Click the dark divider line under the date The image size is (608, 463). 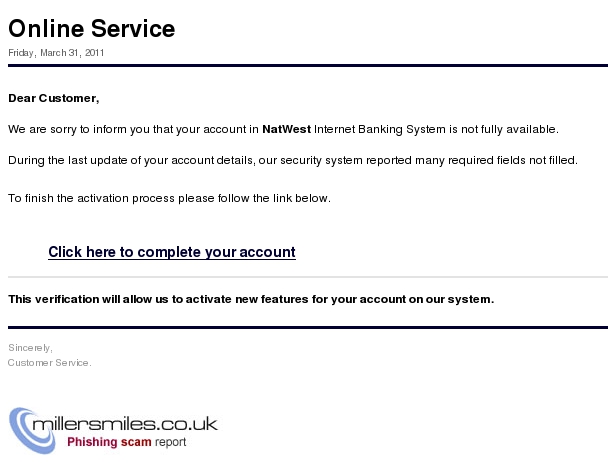pos(308,66)
